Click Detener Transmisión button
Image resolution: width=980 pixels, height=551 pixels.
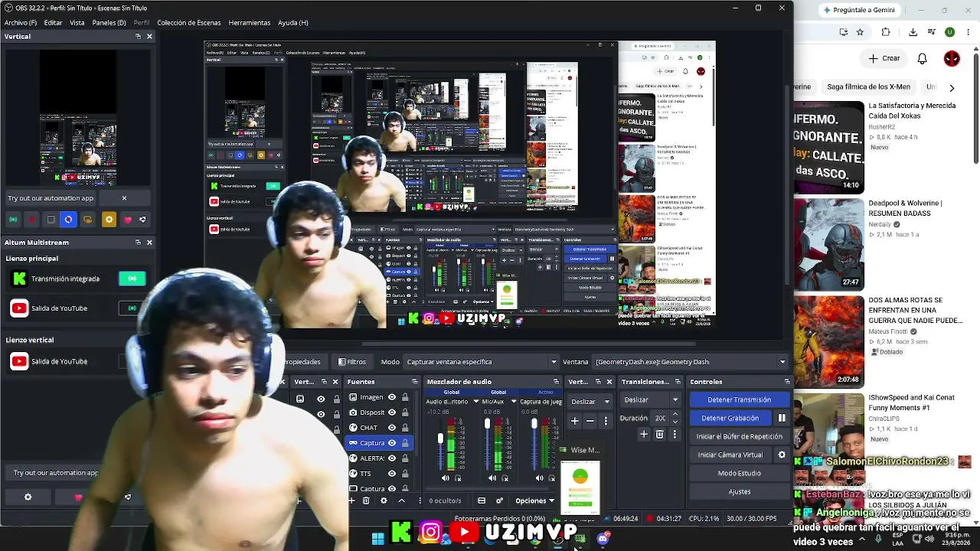tap(739, 399)
